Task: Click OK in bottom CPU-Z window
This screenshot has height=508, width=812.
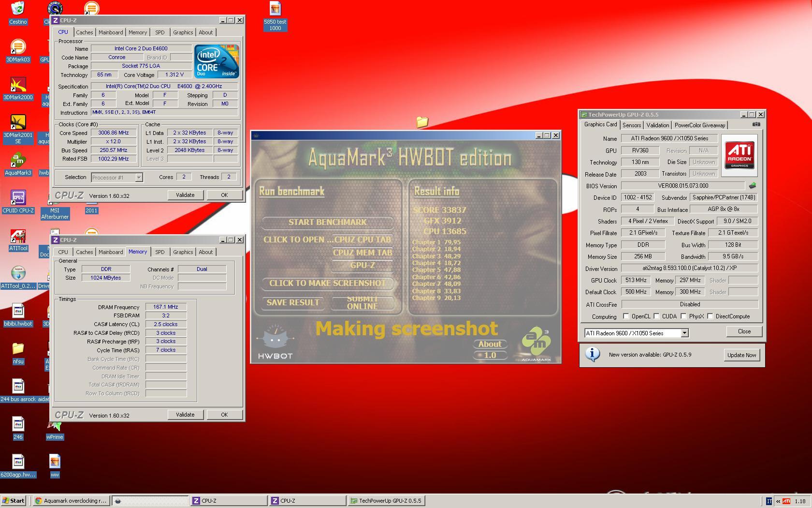Action: (x=224, y=415)
